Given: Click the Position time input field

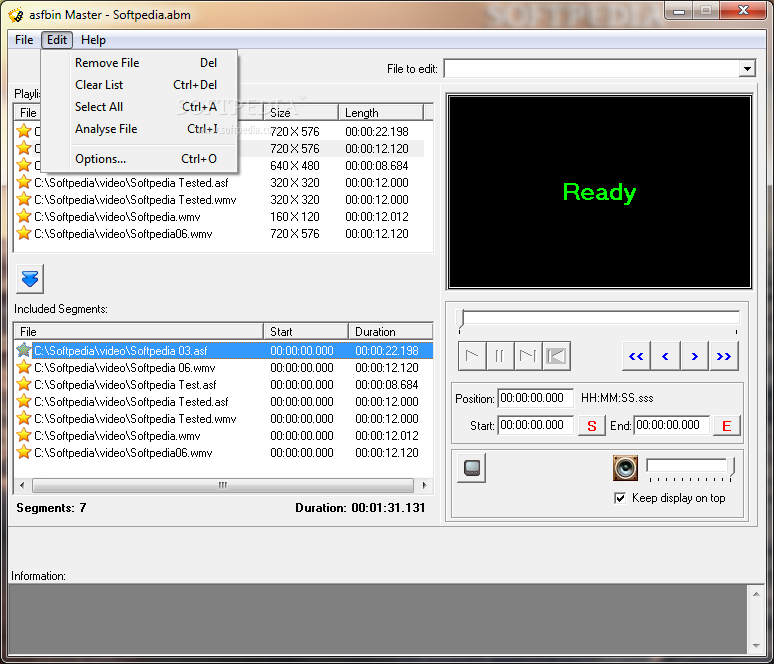Looking at the screenshot, I should point(535,398).
